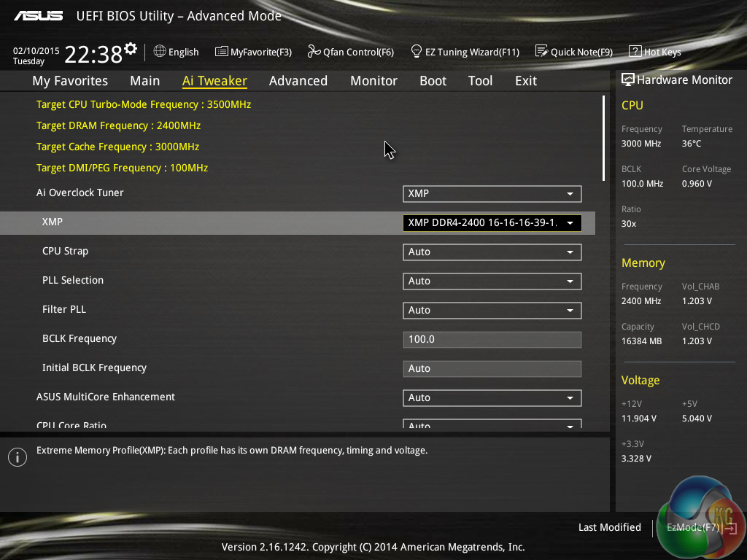
Task: Click Last Modified at bottom
Action: [x=609, y=527]
